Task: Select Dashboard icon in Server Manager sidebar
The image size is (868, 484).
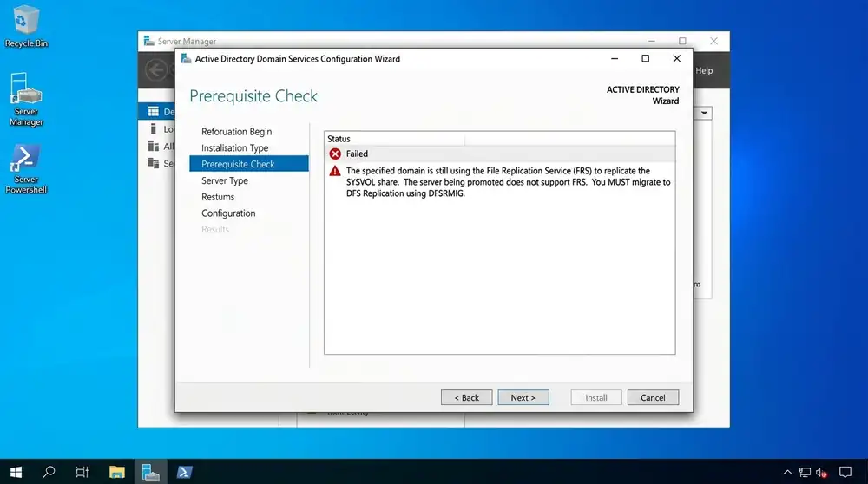Action: pos(154,112)
